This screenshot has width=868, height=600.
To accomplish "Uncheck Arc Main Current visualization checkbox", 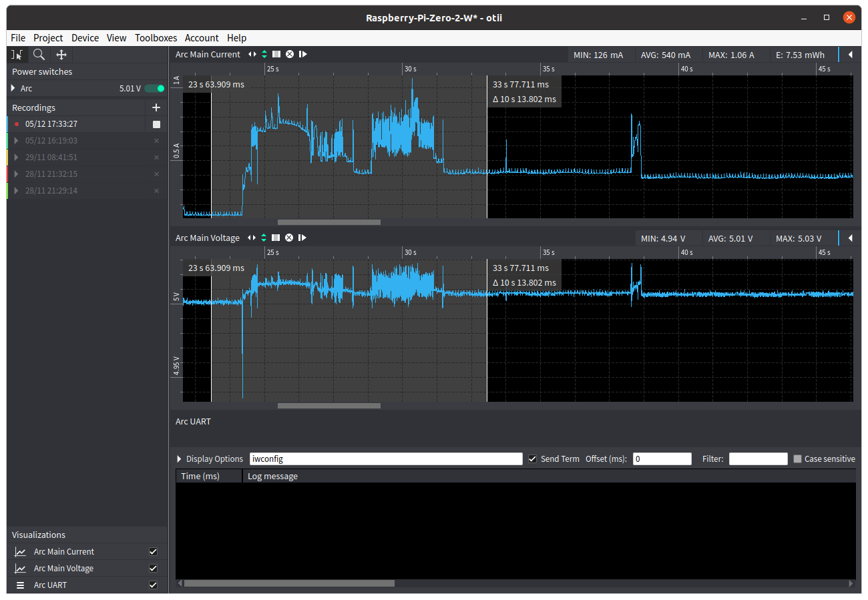I will coord(154,552).
